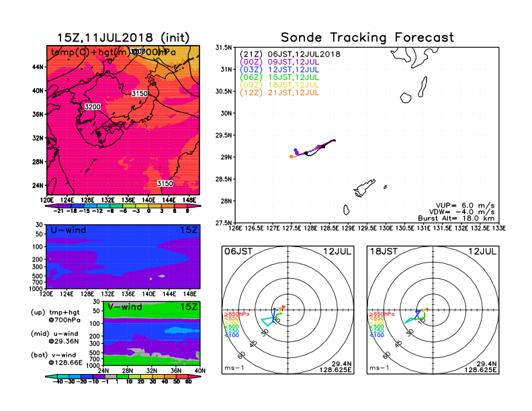The height and width of the screenshot is (411, 532).
Task: Click '<100' legend in the 18JST hodograph
Action: 376,335
